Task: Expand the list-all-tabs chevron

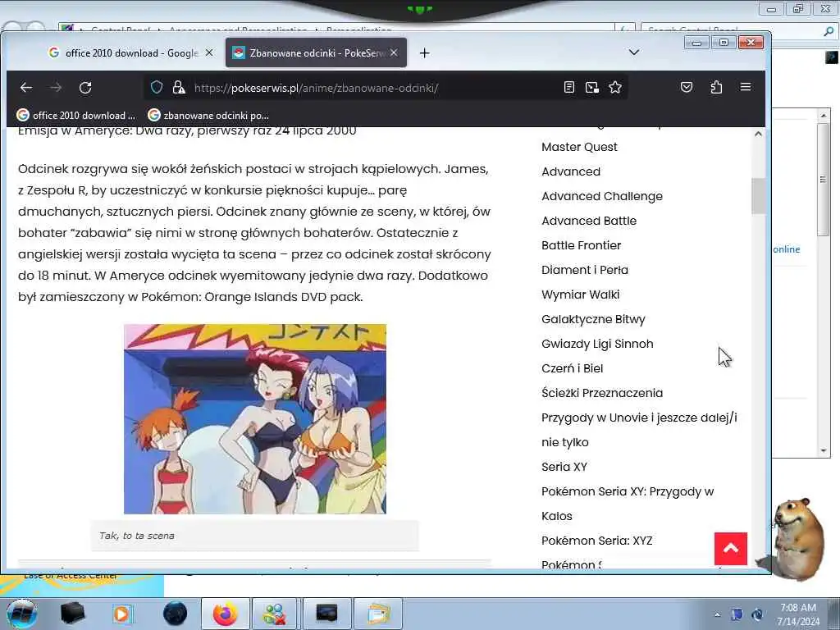Action: click(634, 52)
